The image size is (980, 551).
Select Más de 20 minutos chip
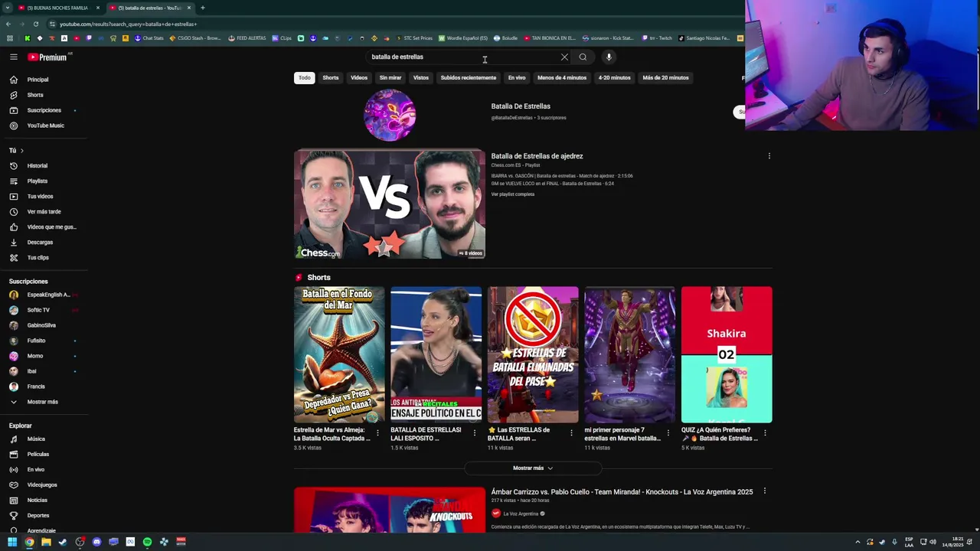[x=665, y=77]
